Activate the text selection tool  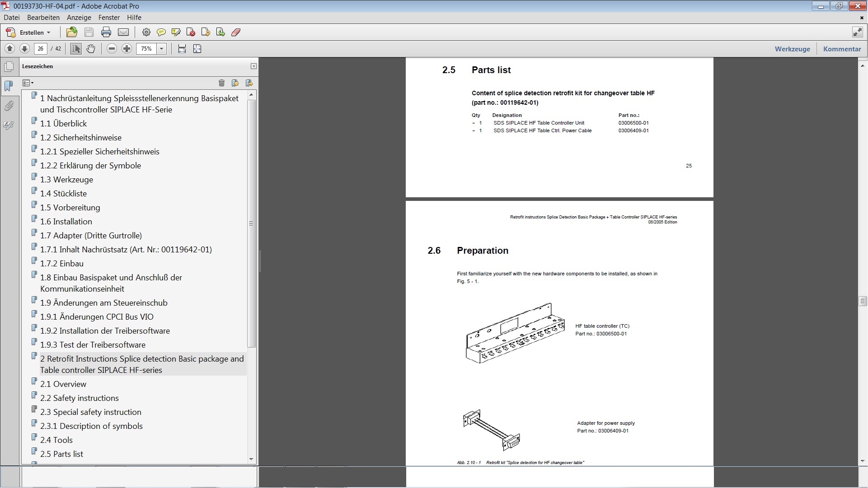(x=76, y=49)
